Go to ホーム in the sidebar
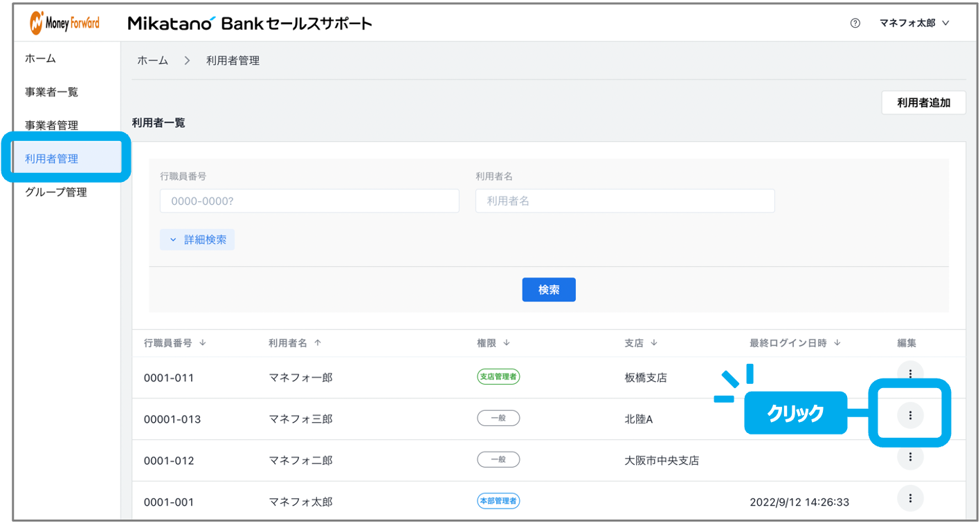This screenshot has height=523, width=980. coord(40,59)
